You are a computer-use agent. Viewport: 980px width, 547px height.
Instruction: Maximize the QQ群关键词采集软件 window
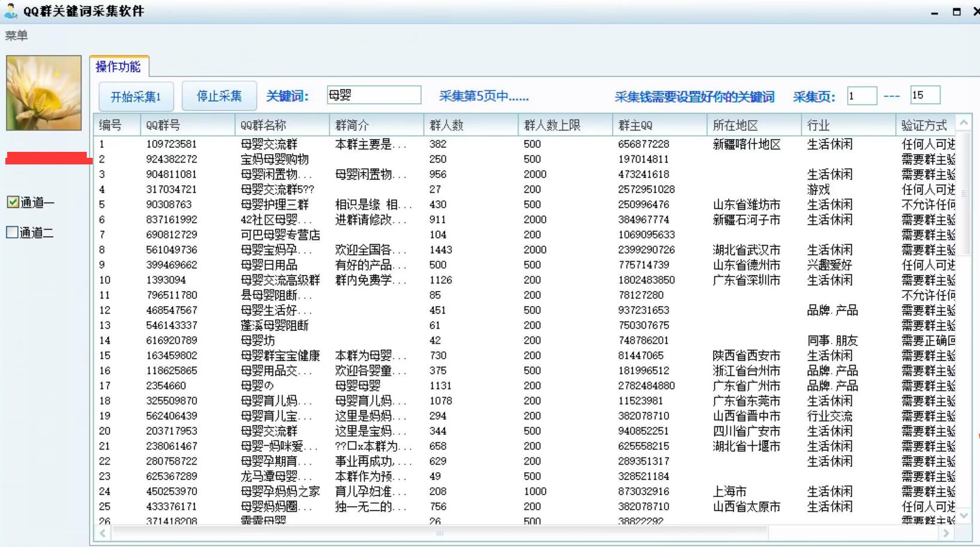point(957,12)
